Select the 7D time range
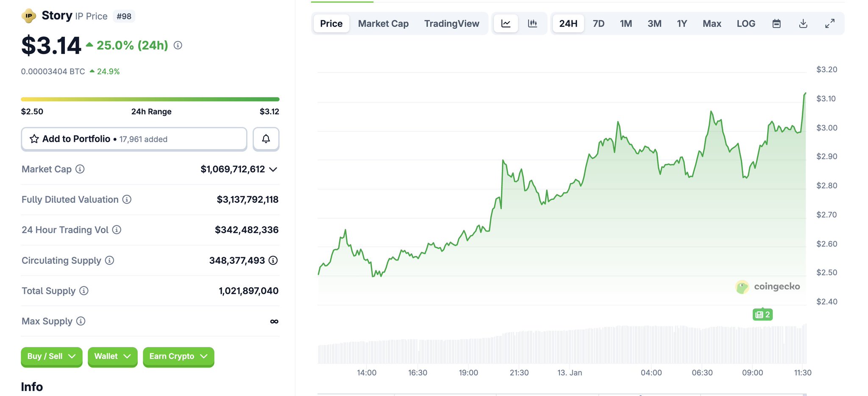 click(x=598, y=24)
